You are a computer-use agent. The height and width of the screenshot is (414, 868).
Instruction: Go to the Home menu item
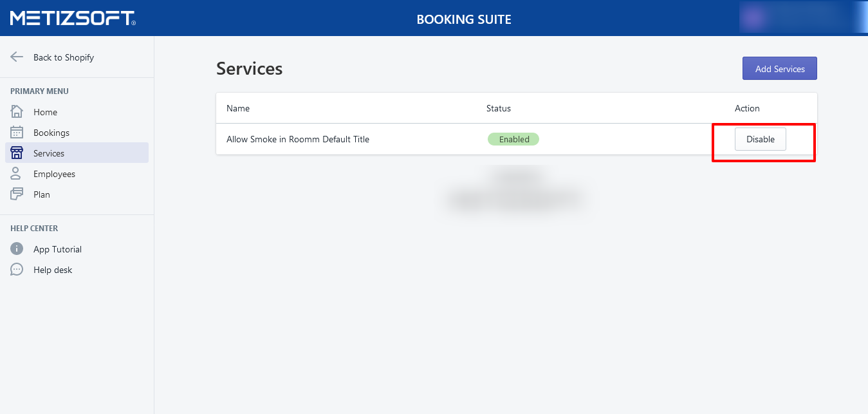tap(46, 112)
